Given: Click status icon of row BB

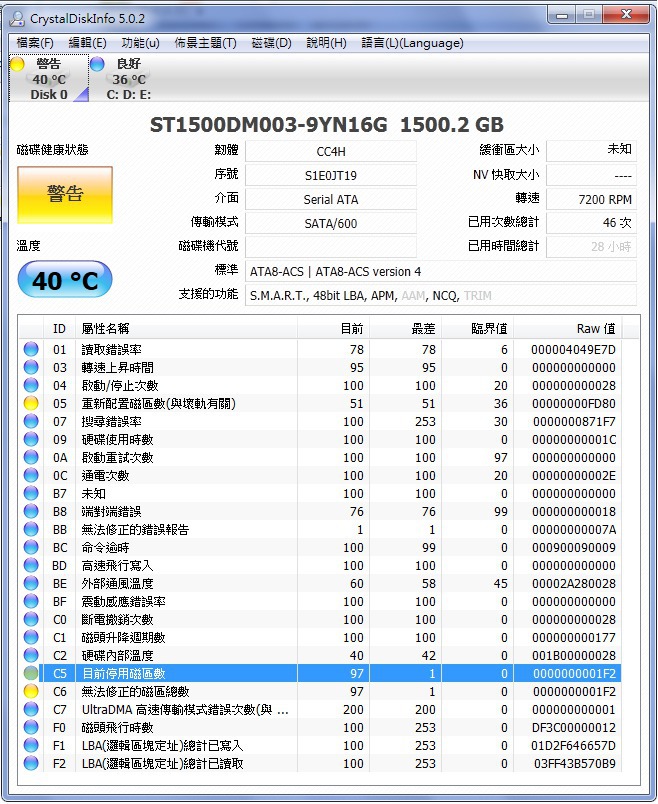Looking at the screenshot, I should (x=31, y=529).
